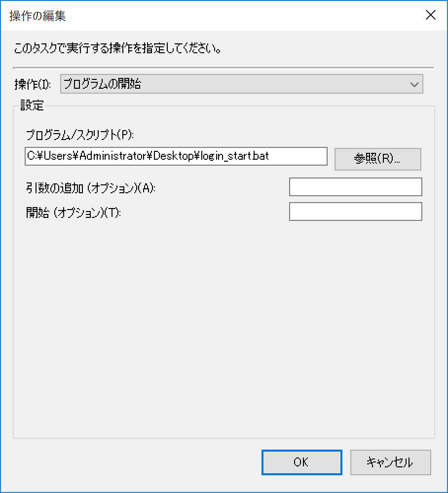This screenshot has height=493, width=448.
Task: Click the 引数の追加 (オプション)(A): label
Action: pos(91,188)
